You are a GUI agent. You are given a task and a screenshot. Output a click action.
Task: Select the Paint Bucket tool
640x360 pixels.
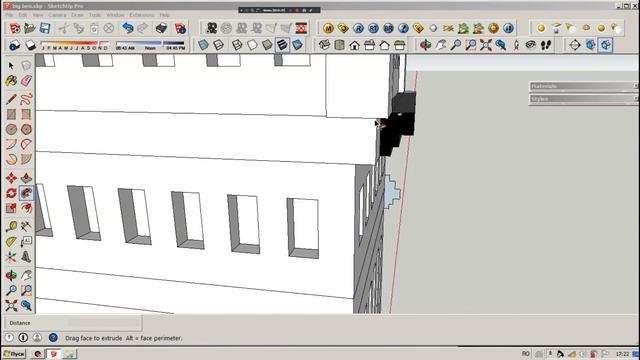click(x=11, y=80)
